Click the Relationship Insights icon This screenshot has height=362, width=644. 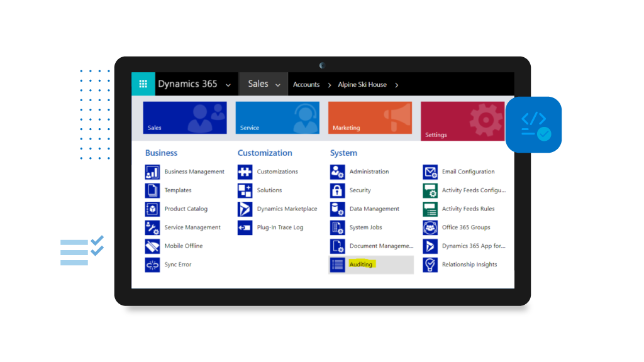pyautogui.click(x=430, y=265)
